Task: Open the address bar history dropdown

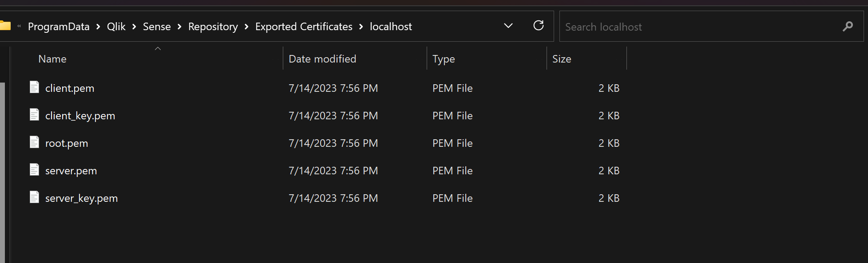Action: 508,26
